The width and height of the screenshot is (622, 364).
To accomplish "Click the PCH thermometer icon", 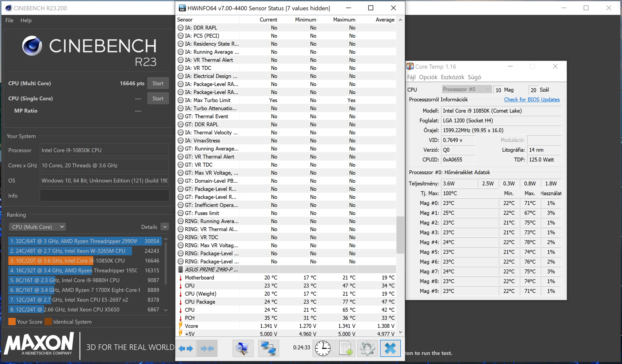I will (181, 318).
